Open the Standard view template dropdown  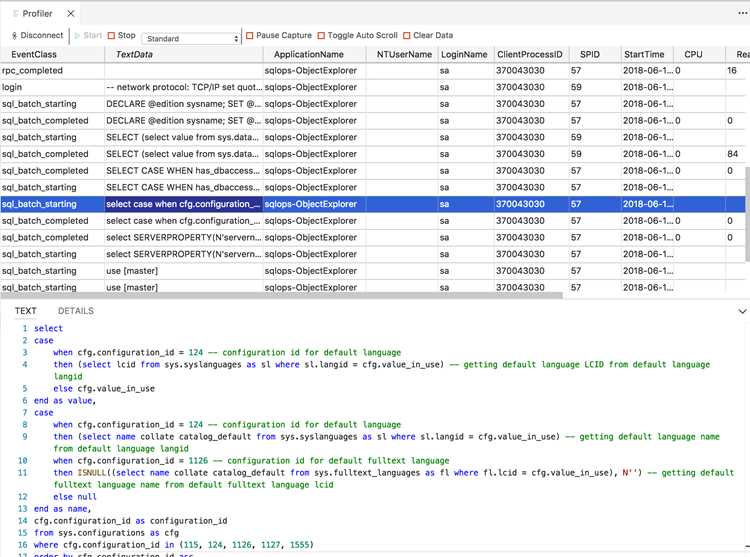point(191,38)
